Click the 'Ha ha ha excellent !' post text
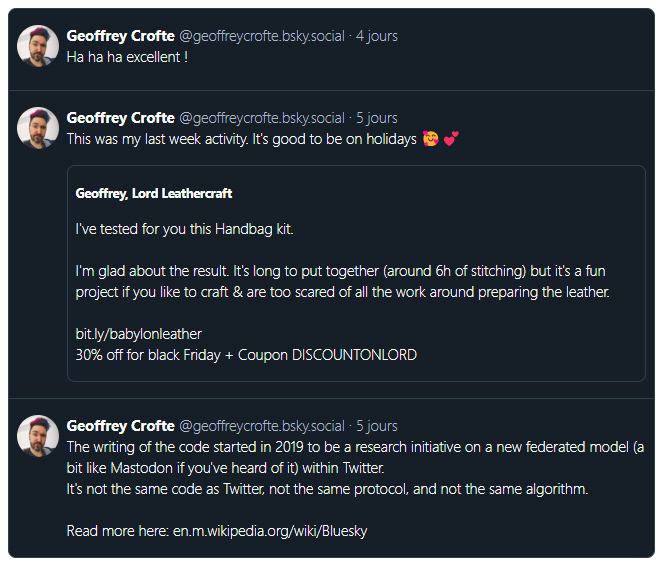Viewport: 665px width, 567px height. 127,57
